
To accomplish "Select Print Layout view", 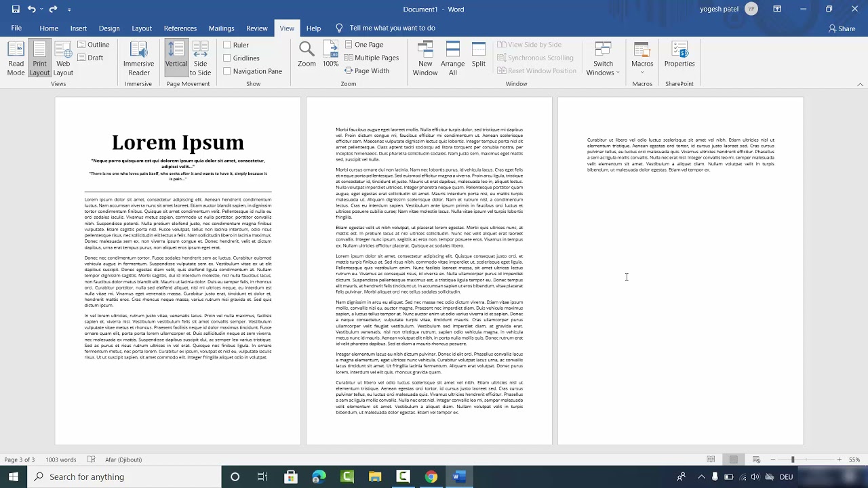I will point(39,59).
